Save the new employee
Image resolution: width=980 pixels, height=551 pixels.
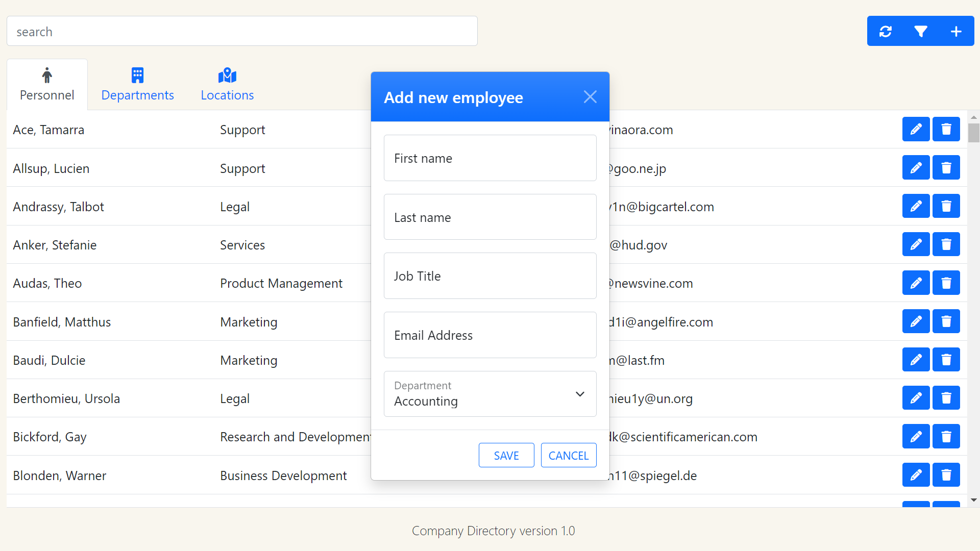(x=506, y=455)
